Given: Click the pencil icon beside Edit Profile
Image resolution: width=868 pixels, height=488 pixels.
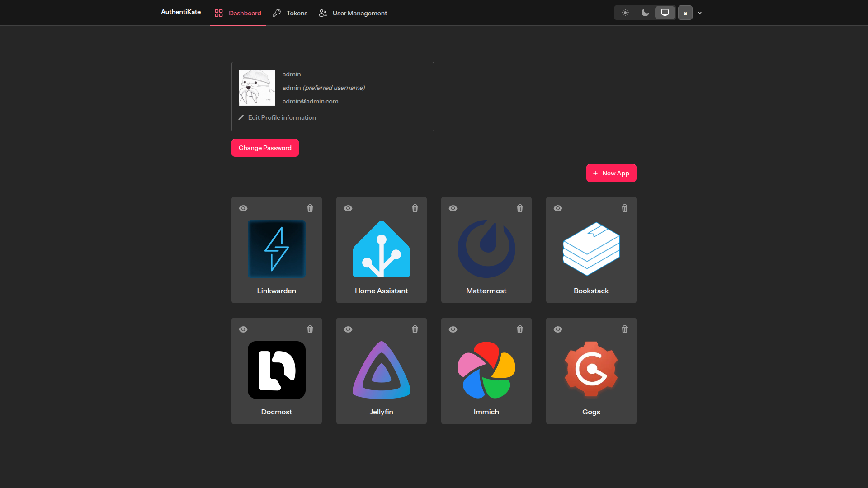Looking at the screenshot, I should tap(241, 117).
